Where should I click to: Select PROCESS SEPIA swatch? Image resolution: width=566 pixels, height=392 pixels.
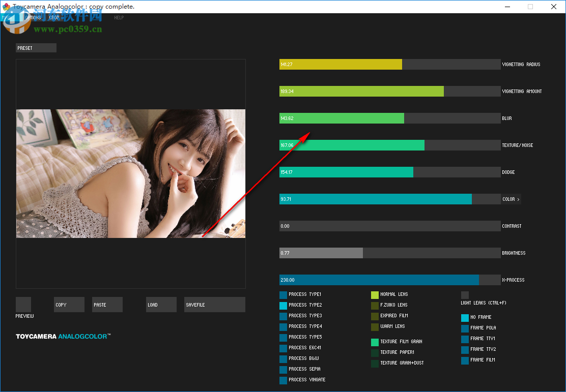[284, 370]
